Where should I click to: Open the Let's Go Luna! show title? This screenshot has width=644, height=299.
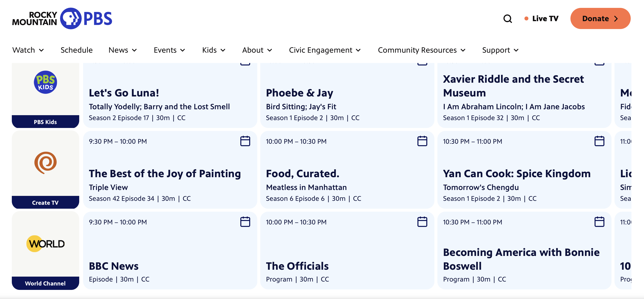(x=124, y=93)
